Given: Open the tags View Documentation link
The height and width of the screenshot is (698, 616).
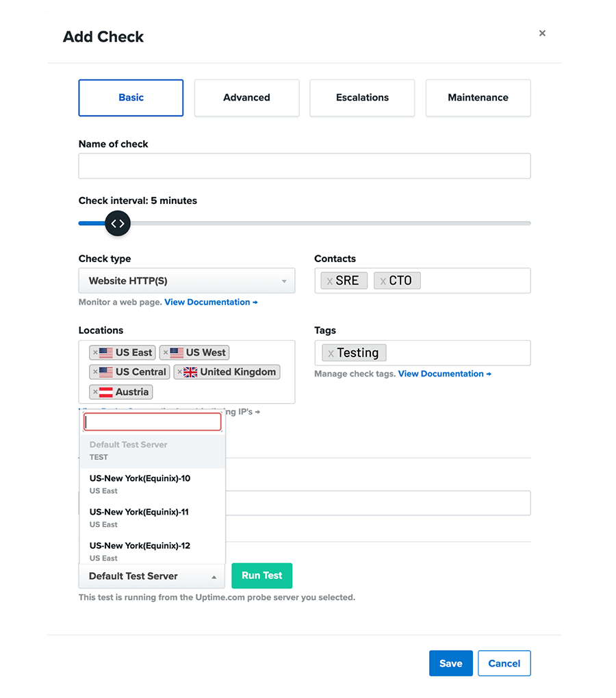Looking at the screenshot, I should point(445,374).
